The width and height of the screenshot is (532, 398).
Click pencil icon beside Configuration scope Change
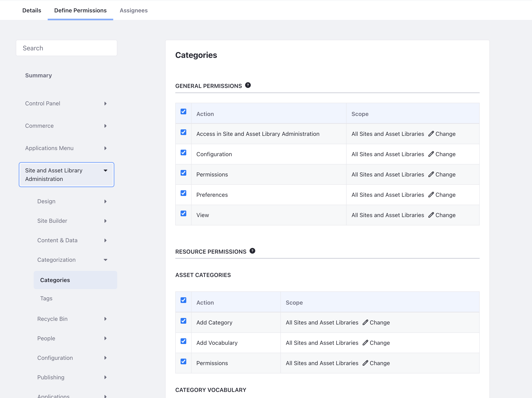431,154
